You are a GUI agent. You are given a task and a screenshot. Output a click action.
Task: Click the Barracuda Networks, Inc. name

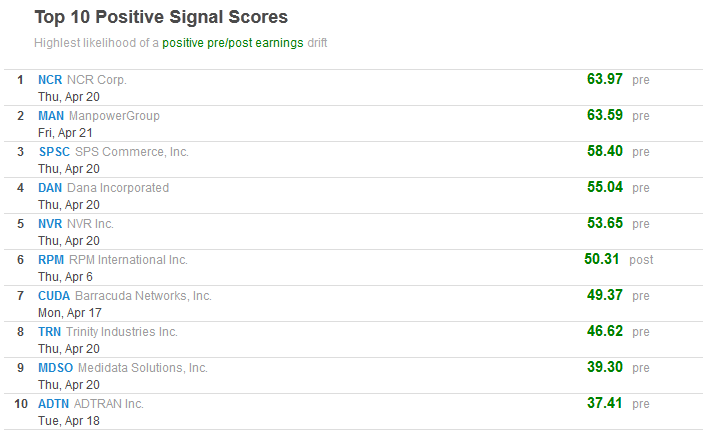pyautogui.click(x=143, y=296)
